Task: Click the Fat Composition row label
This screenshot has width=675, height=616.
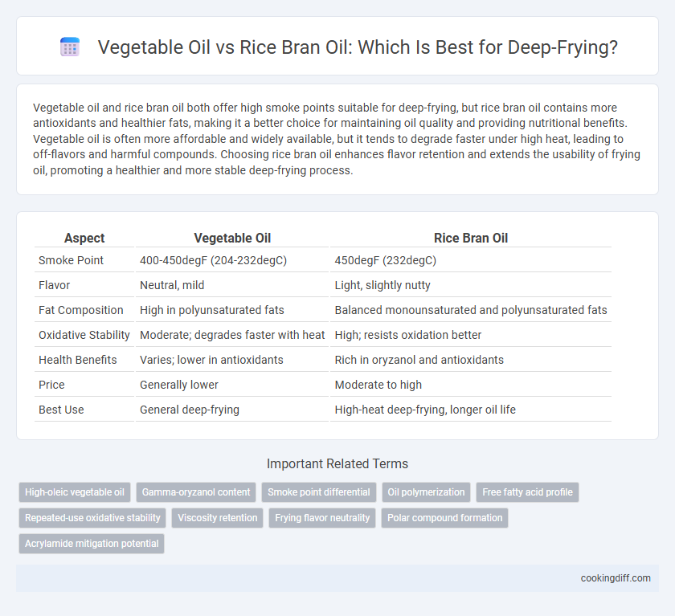Action: point(84,310)
